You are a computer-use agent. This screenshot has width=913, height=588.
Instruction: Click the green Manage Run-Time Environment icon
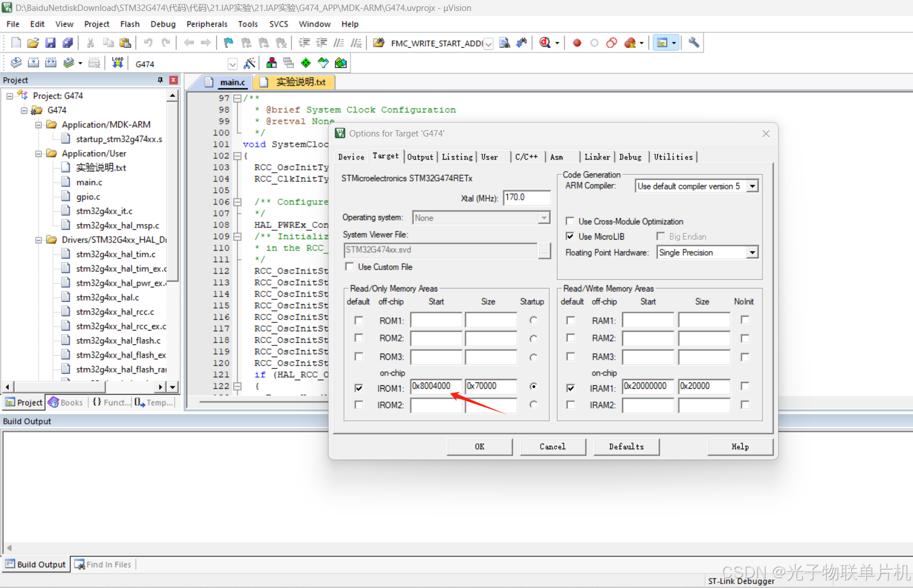click(306, 63)
